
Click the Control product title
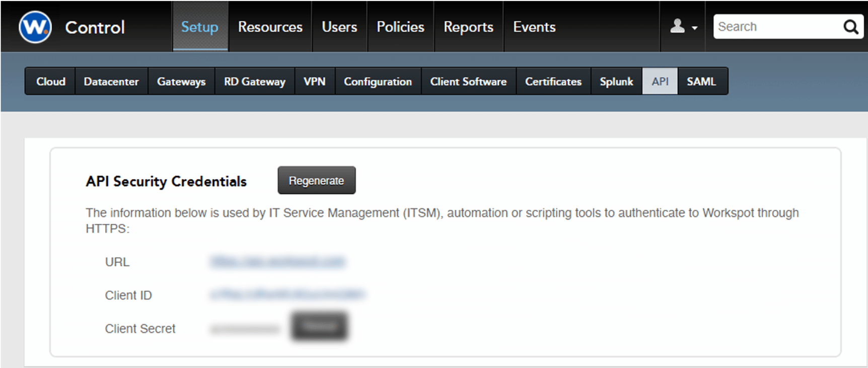[x=95, y=27]
